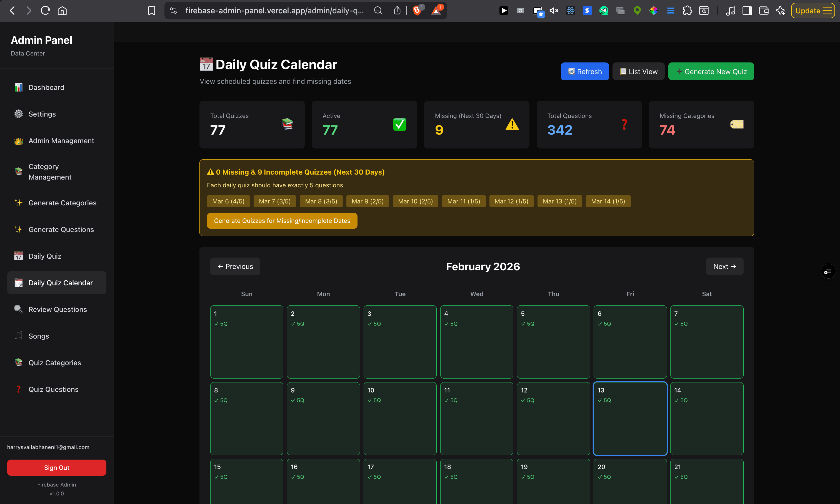The height and width of the screenshot is (504, 840).
Task: Click the browser reload icon
Action: click(x=45, y=11)
